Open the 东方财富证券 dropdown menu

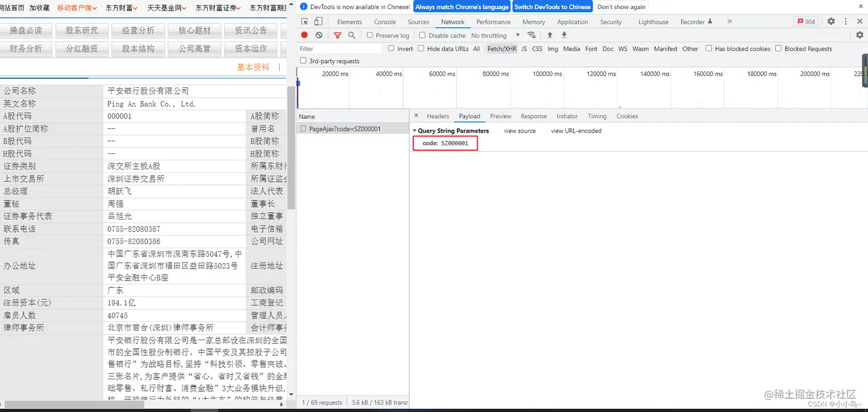coord(219,8)
